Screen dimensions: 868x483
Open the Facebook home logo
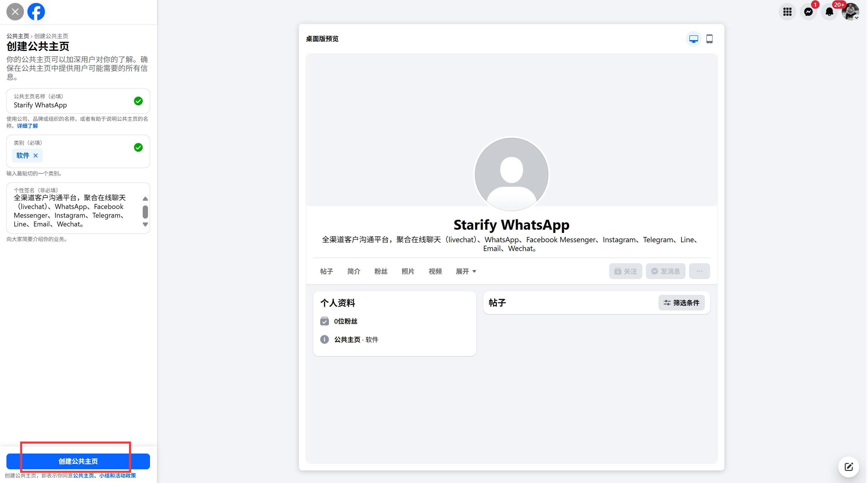click(x=36, y=12)
